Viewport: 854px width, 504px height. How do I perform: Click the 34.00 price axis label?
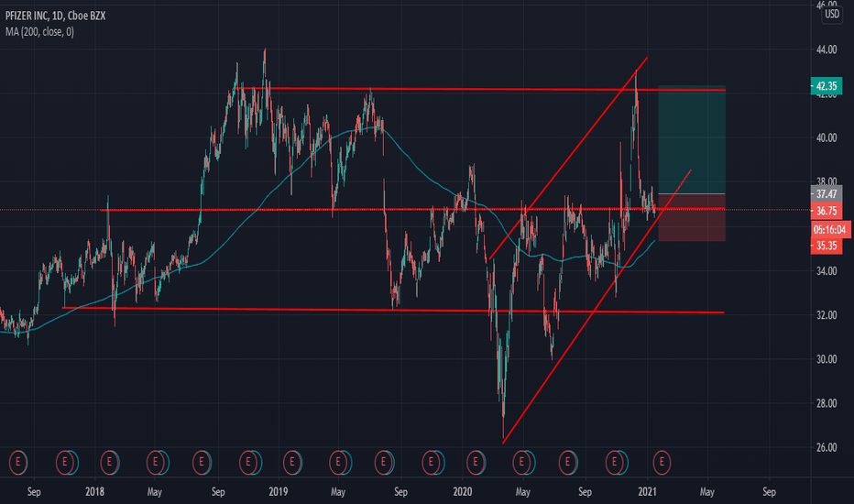click(827, 271)
